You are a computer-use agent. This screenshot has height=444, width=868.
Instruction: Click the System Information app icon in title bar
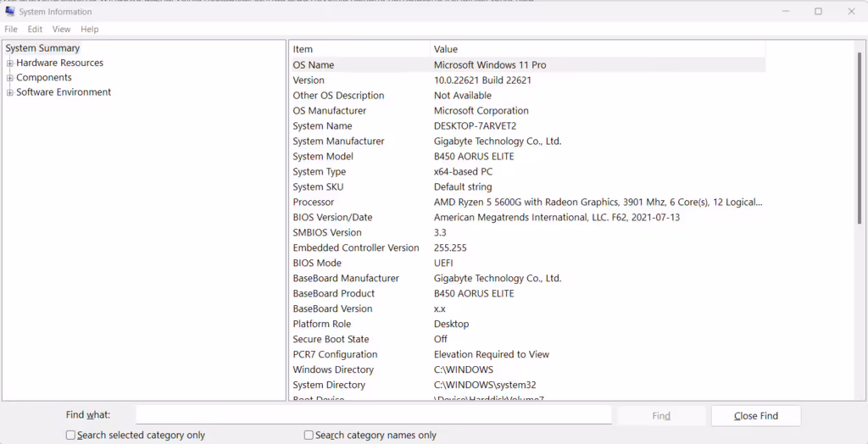9,12
